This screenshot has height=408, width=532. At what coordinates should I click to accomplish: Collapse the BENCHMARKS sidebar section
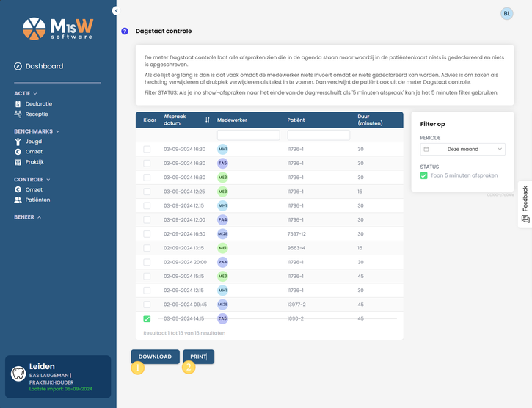[37, 131]
